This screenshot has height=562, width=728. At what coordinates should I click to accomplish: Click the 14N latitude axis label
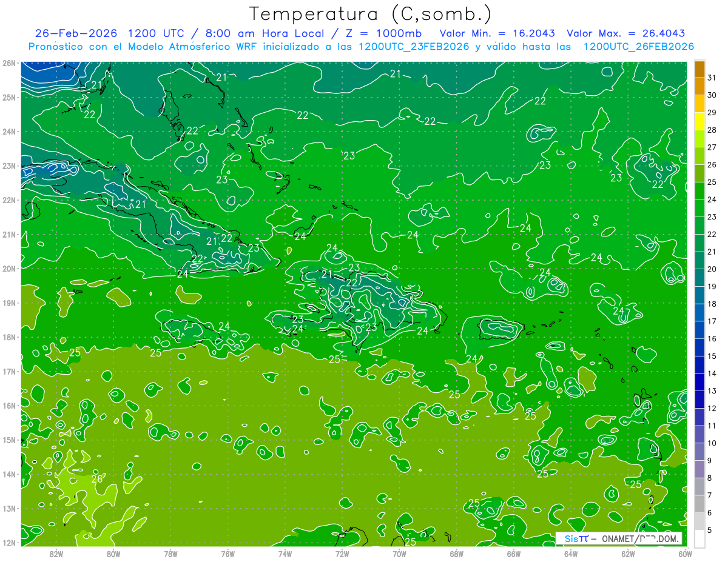point(8,474)
